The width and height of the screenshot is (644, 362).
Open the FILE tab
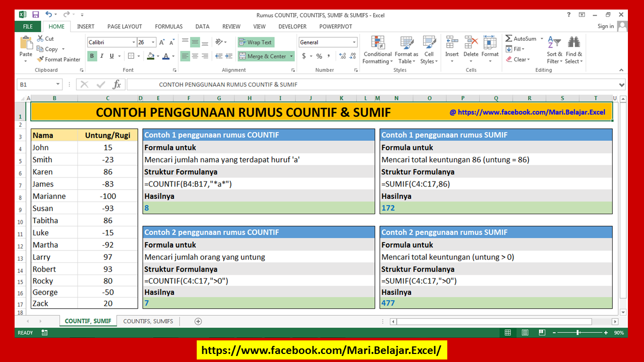point(28,26)
